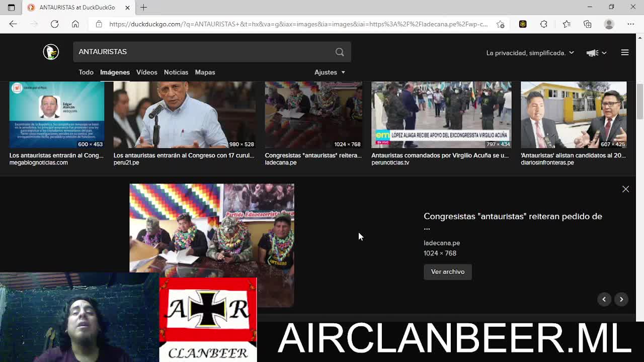The width and height of the screenshot is (644, 362).
Task: Open 'Antauristas comandados por Virgilio Acuña' link
Action: pos(440,155)
